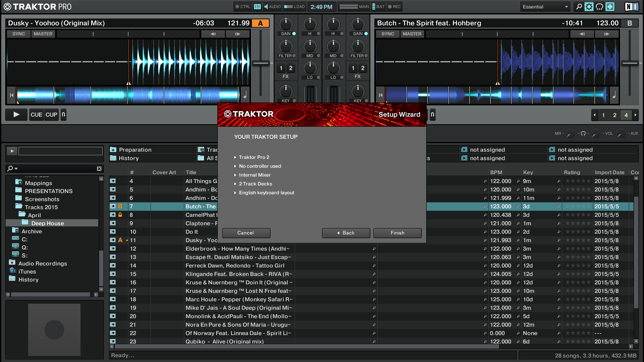Click the REC indicator in header

(x=394, y=6)
